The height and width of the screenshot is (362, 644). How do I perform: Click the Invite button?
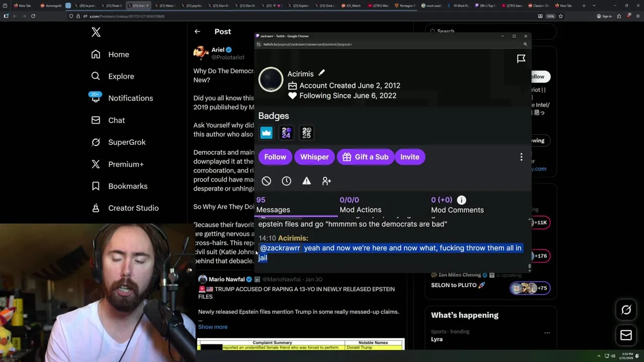pyautogui.click(x=410, y=157)
